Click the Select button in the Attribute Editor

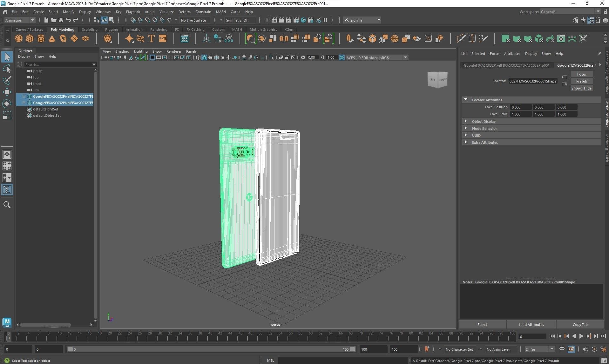coord(482,325)
